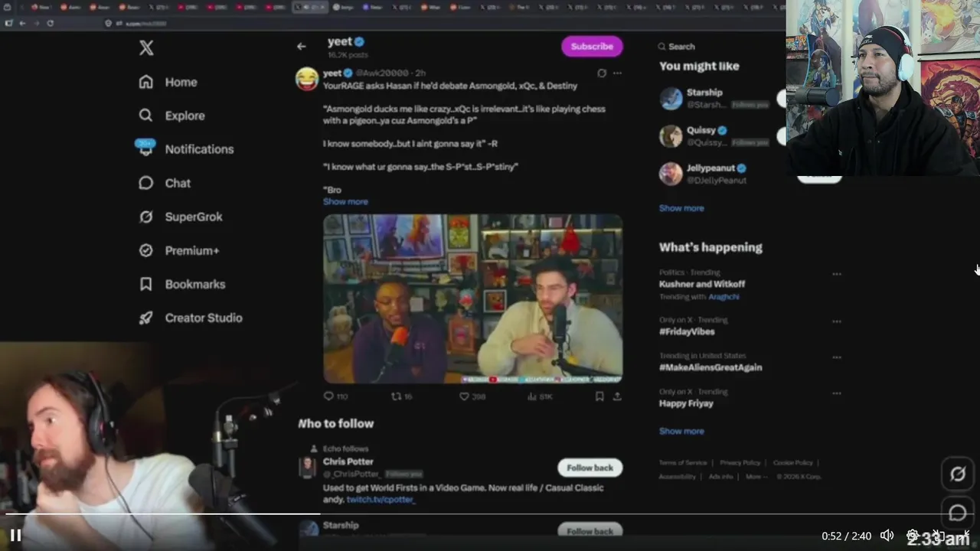Open the twitch.tv/cpotter_ link
The image size is (980, 551).
tap(381, 500)
